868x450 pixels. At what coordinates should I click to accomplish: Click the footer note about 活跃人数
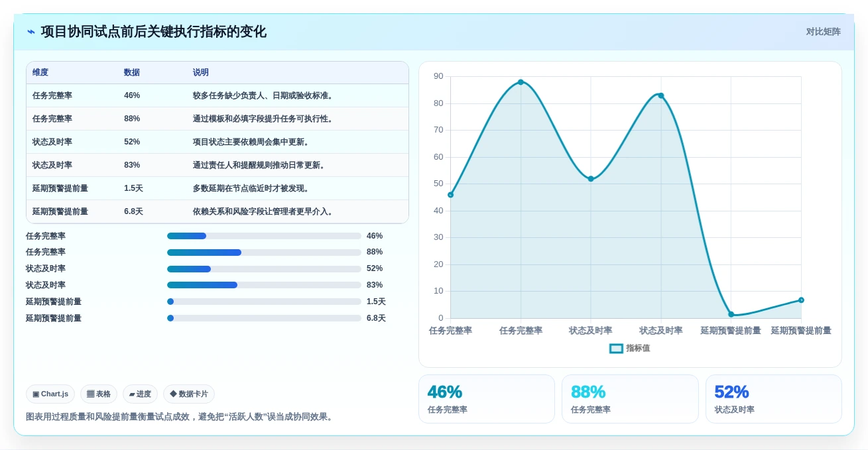pos(181,417)
